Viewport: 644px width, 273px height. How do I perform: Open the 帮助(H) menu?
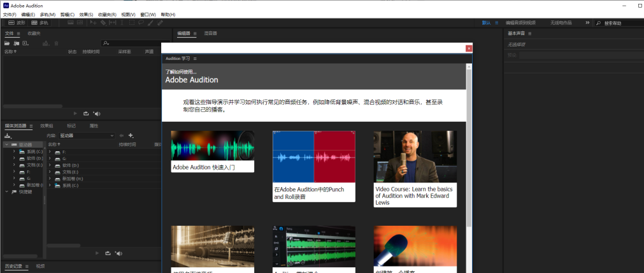click(168, 15)
